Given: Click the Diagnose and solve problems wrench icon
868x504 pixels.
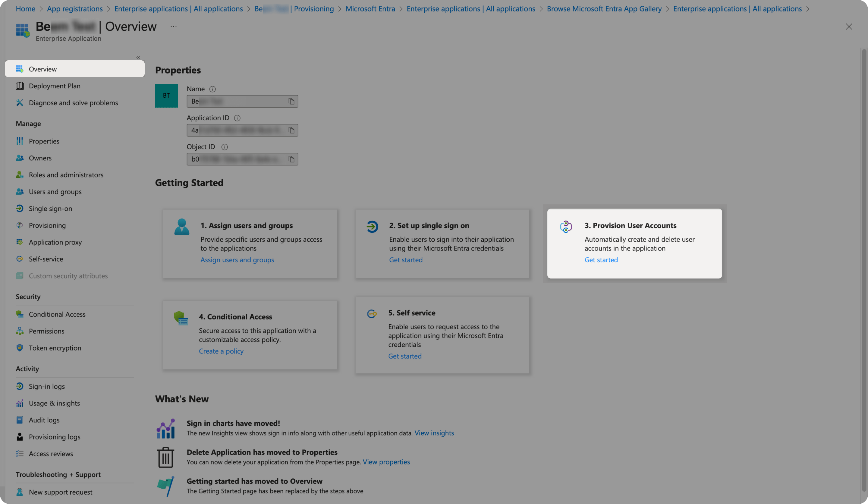Looking at the screenshot, I should (20, 103).
